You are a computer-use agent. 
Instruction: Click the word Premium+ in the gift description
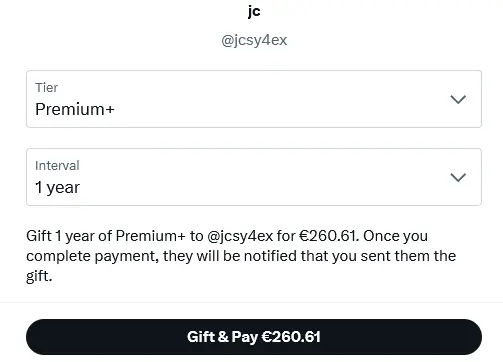coord(150,236)
